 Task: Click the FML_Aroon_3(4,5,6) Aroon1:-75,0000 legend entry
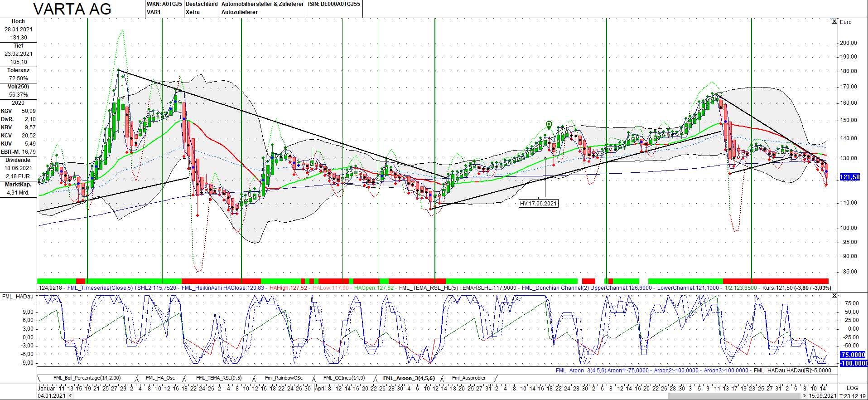tap(602, 371)
